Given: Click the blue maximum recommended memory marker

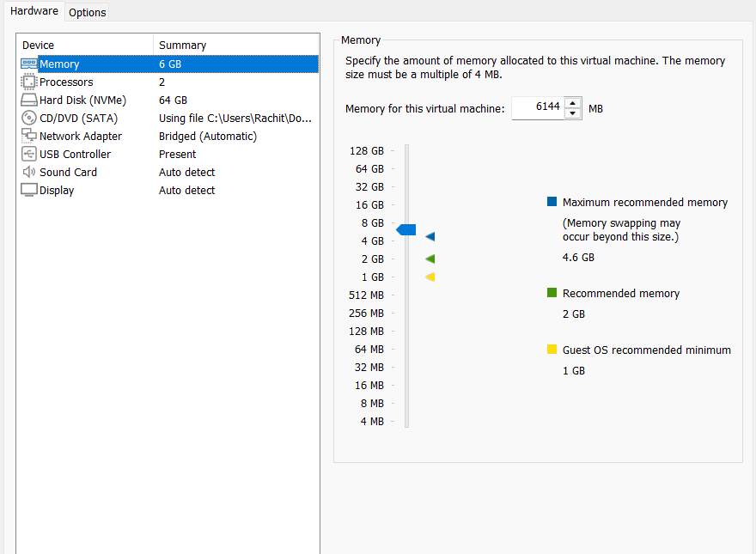Looking at the screenshot, I should tap(430, 236).
